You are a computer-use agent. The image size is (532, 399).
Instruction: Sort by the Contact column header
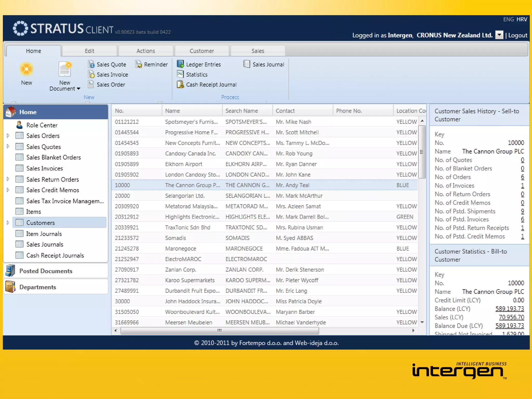coord(303,111)
